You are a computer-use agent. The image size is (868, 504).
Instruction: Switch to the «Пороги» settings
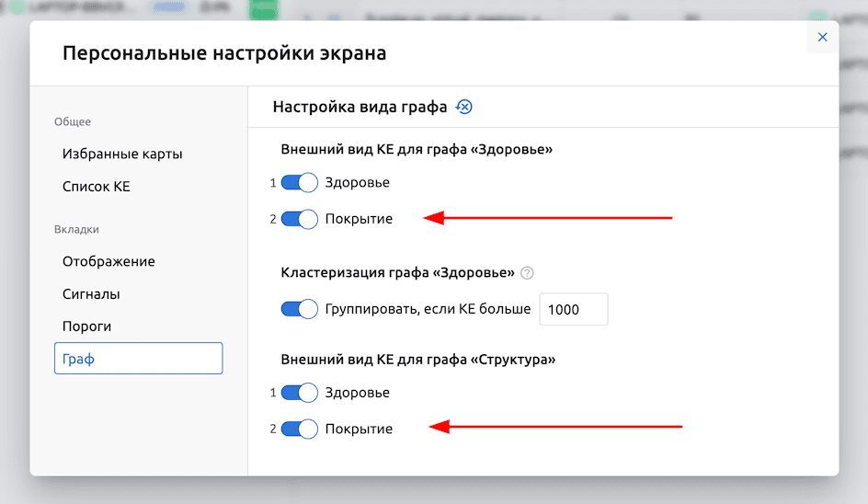pos(87,326)
